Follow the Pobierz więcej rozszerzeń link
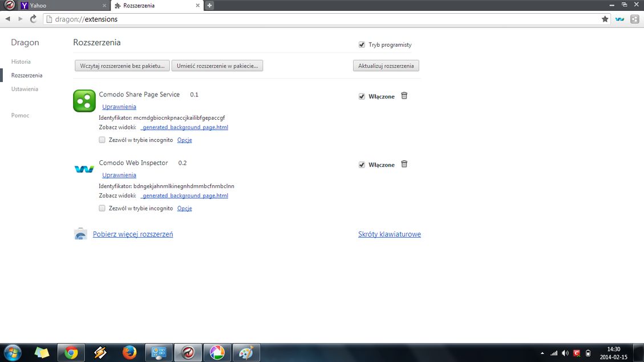 coord(133,234)
